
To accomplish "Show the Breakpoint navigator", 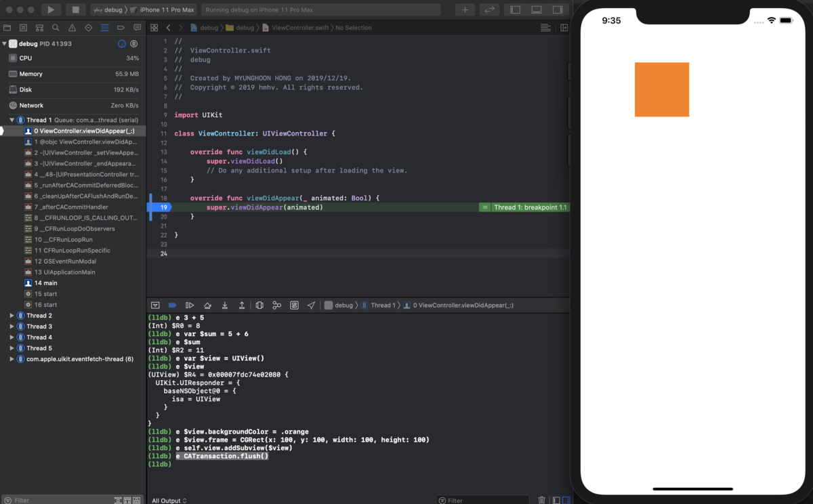I will coord(121,28).
